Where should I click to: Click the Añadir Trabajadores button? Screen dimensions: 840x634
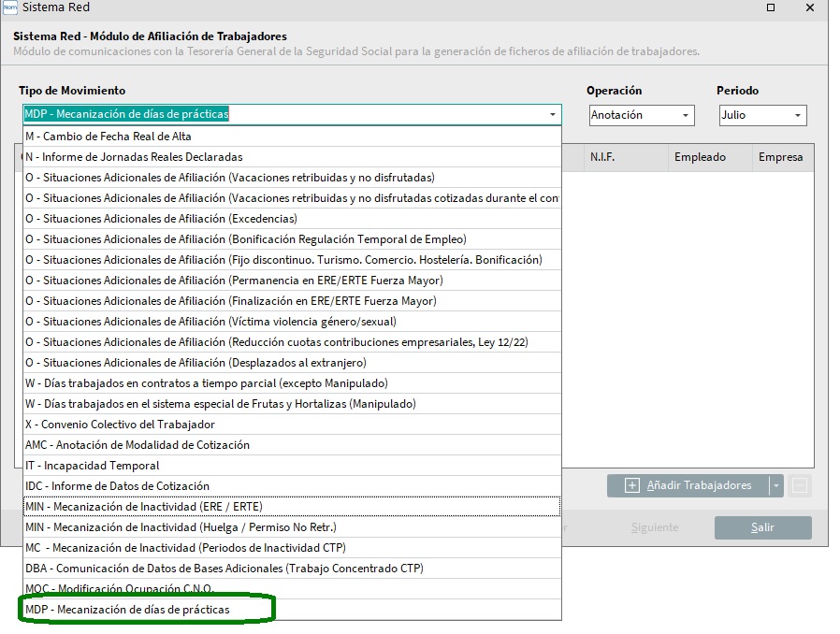click(698, 485)
